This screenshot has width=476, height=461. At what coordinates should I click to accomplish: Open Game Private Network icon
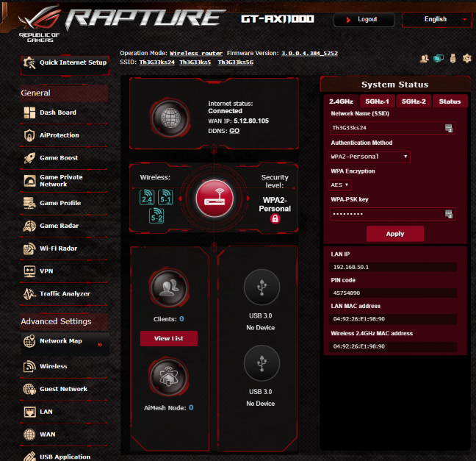coord(29,181)
